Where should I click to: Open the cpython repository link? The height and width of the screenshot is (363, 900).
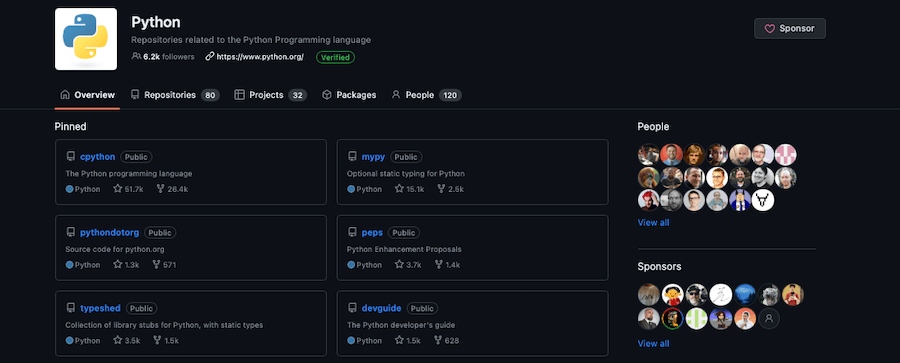[98, 156]
